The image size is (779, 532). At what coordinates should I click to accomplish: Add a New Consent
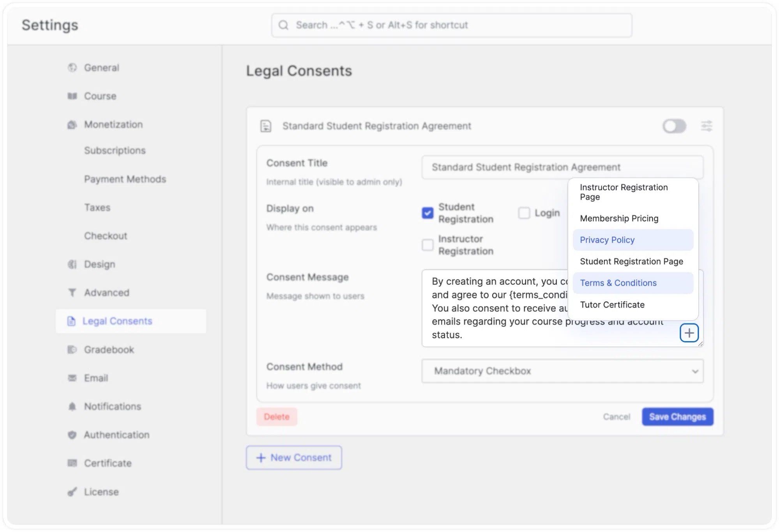click(294, 458)
